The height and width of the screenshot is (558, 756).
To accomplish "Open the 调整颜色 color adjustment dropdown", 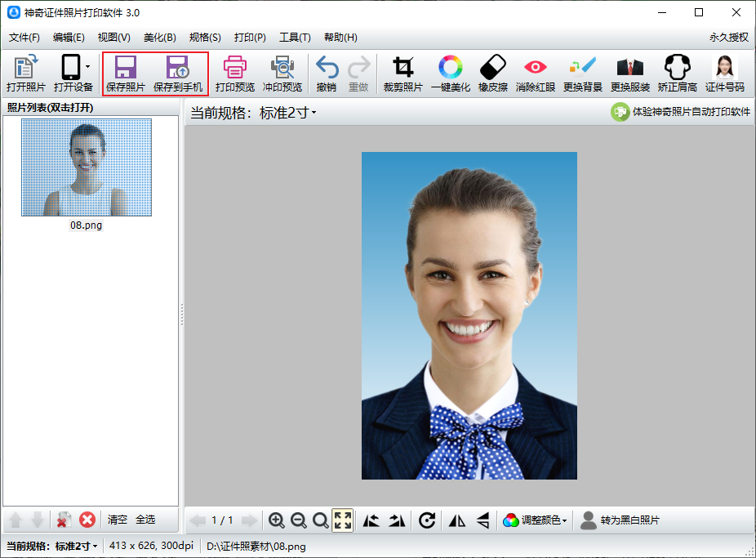I will [x=535, y=520].
